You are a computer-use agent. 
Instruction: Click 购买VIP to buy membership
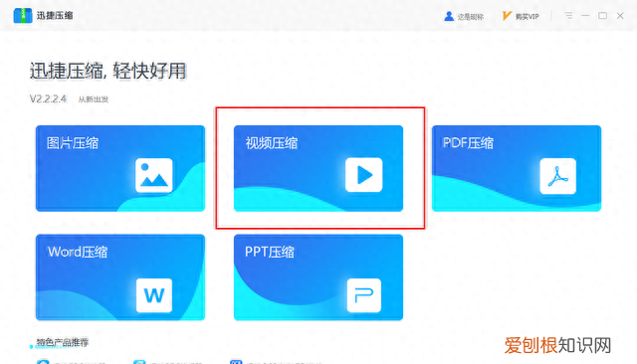(521, 17)
